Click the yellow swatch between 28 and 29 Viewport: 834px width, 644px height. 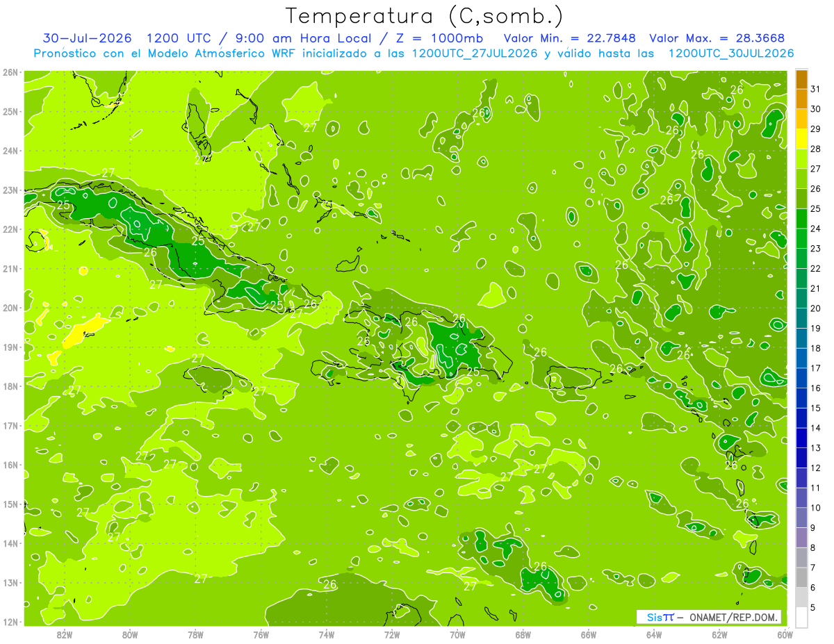point(801,140)
